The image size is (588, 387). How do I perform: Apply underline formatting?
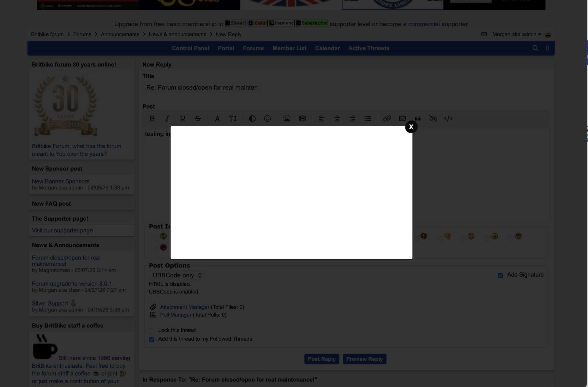(183, 119)
